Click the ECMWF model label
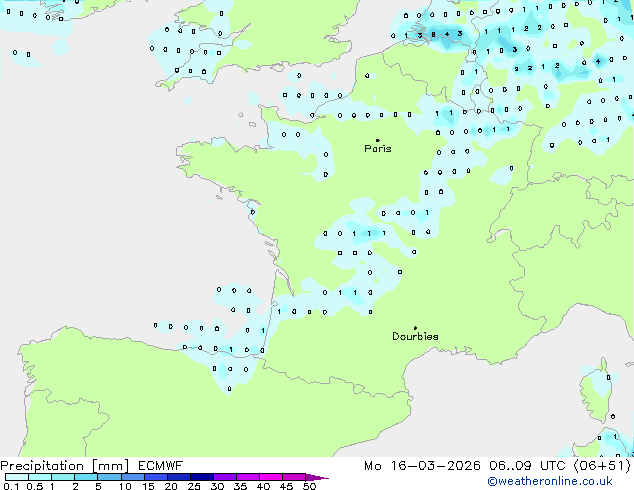This screenshot has width=634, height=490. [161, 466]
